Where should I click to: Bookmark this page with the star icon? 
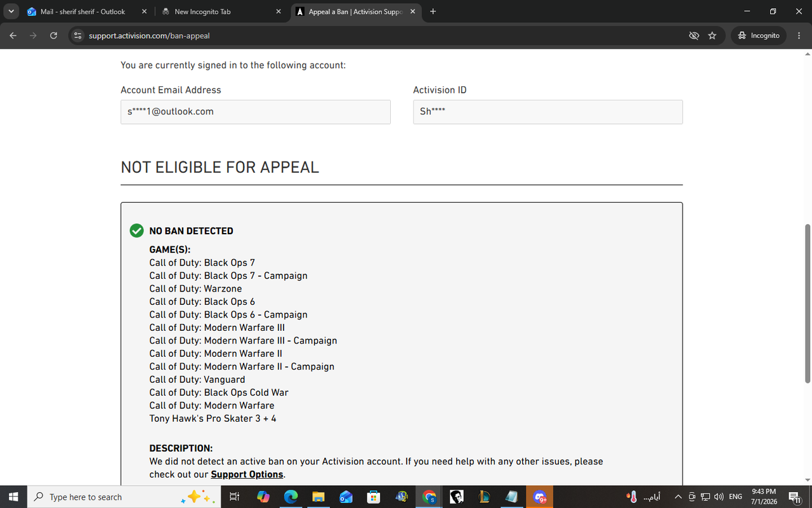coord(712,36)
